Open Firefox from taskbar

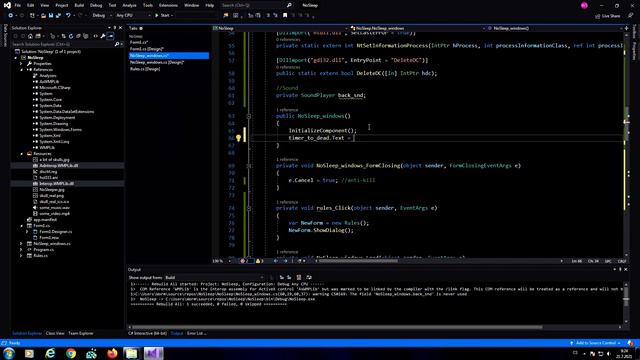tap(111, 353)
